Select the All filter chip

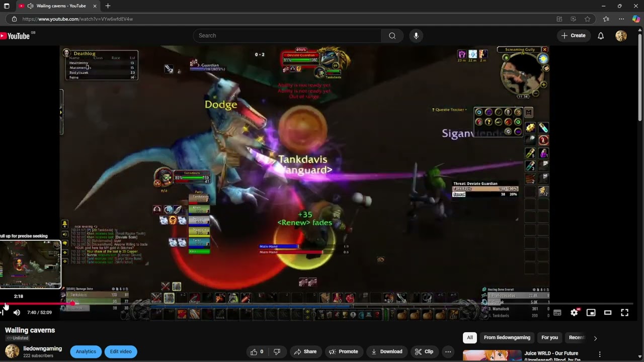tap(470, 338)
